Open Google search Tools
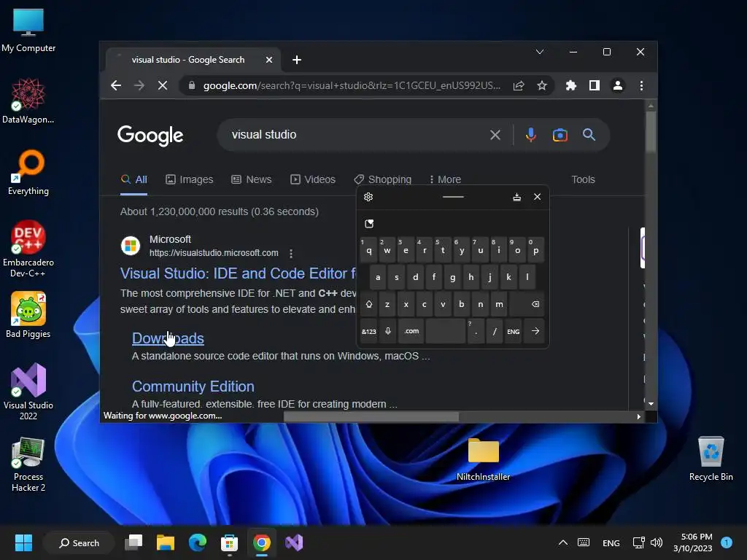The height and width of the screenshot is (560, 747). tap(583, 179)
